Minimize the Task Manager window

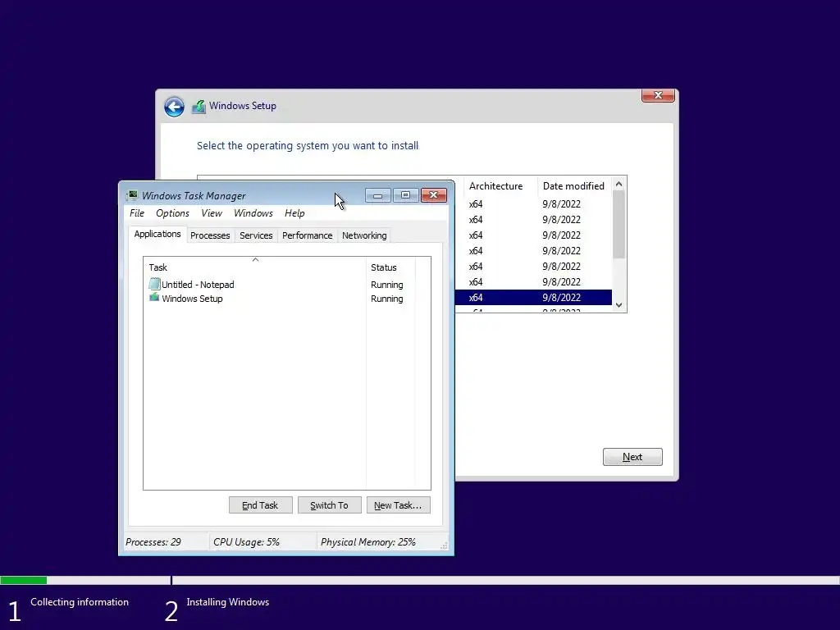click(378, 195)
